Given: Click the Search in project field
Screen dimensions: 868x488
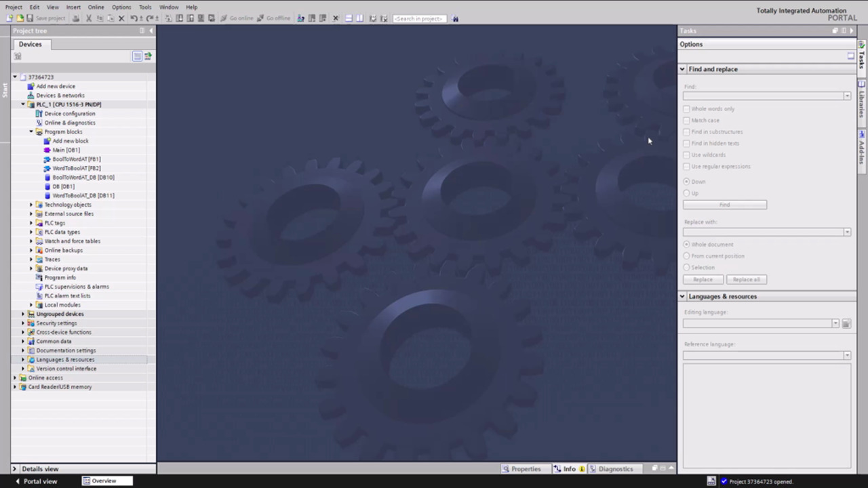Looking at the screenshot, I should 418,18.
